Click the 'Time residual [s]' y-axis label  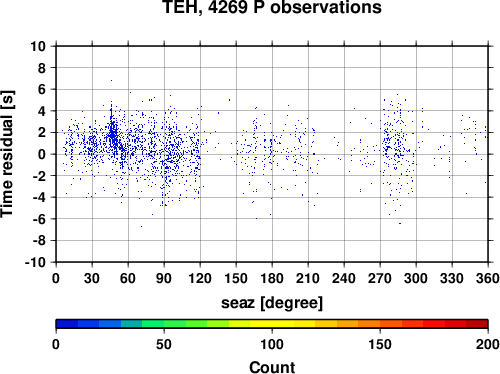pos(7,154)
